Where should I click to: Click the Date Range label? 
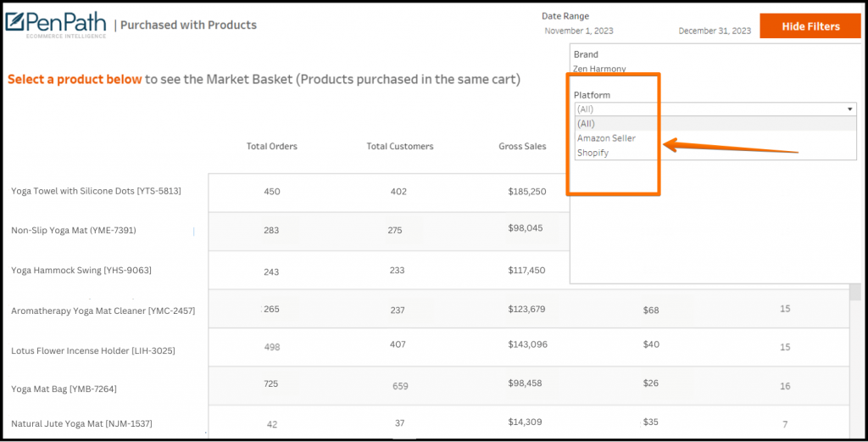(x=565, y=16)
